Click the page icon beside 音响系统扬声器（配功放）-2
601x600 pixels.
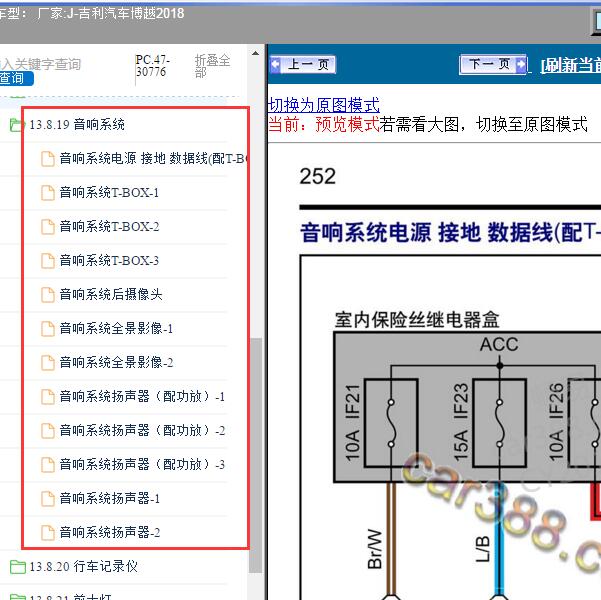pos(48,431)
